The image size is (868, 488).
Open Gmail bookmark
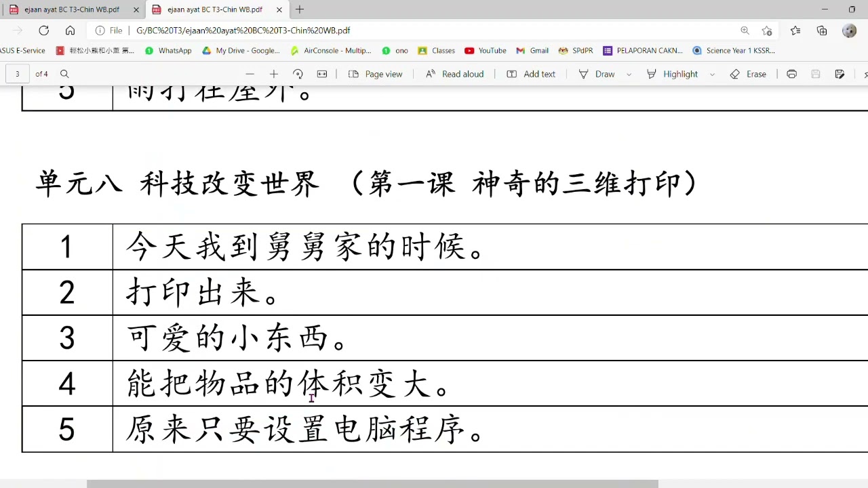pos(532,50)
